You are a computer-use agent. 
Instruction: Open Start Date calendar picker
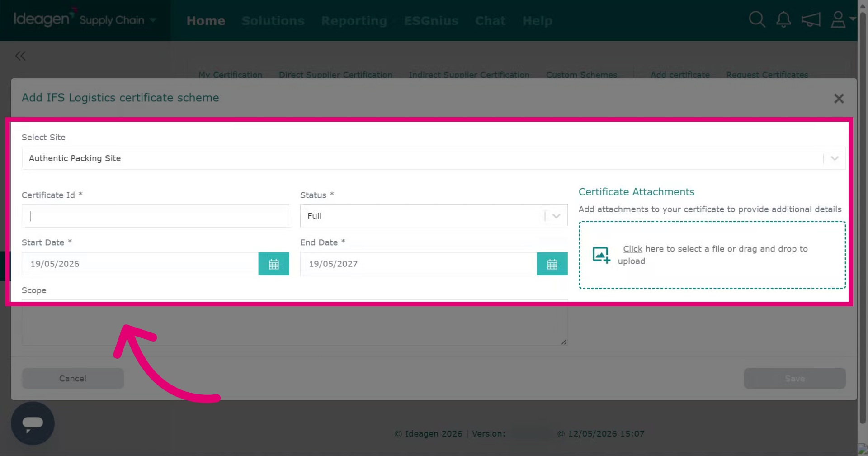click(274, 264)
